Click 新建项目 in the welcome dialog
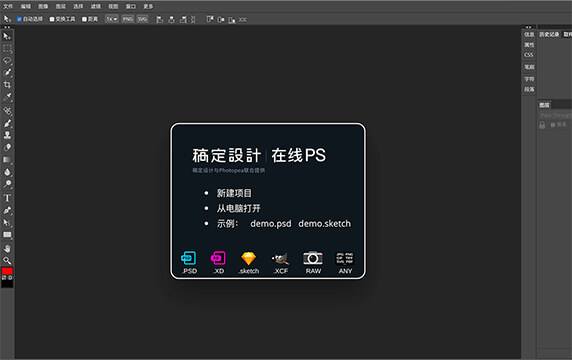The height and width of the screenshot is (360, 572). [234, 193]
